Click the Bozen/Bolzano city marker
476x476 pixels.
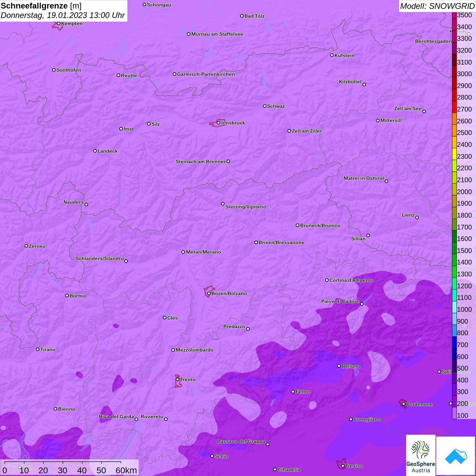[209, 293]
